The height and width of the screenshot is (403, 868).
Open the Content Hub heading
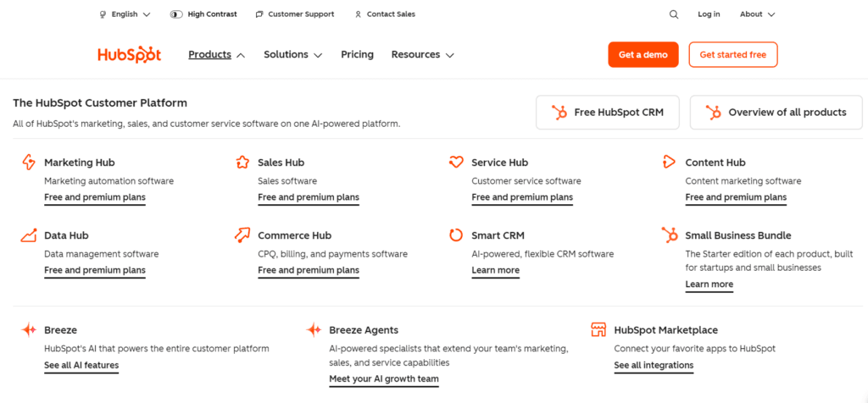715,163
